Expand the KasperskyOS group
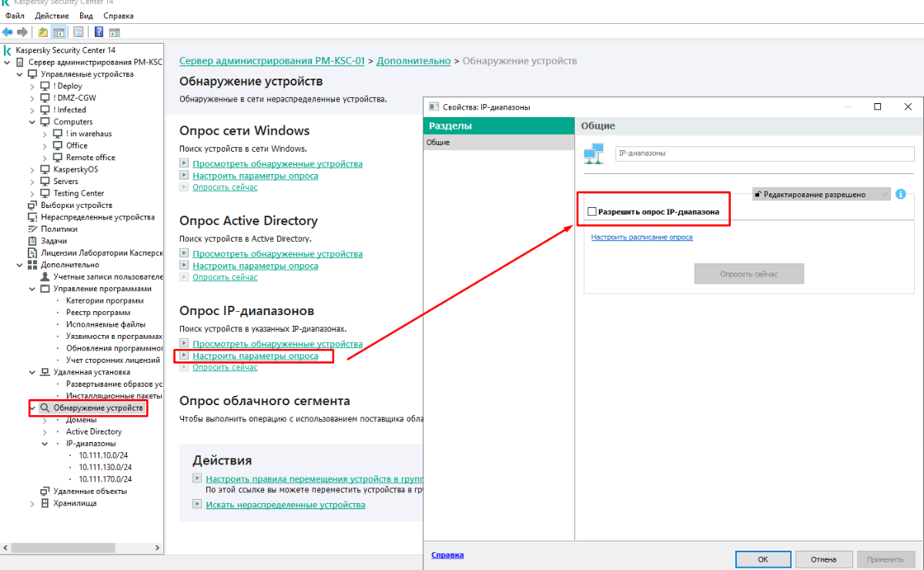924x570 pixels. click(32, 169)
